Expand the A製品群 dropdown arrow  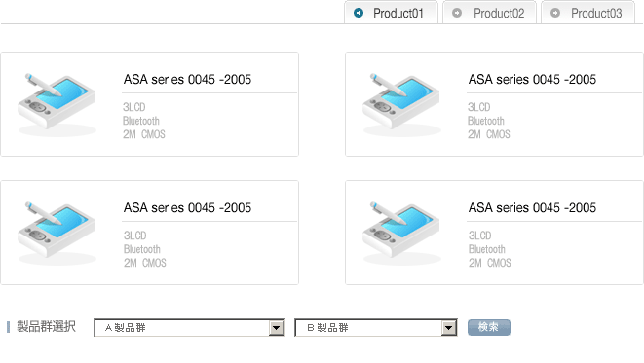coord(277,328)
